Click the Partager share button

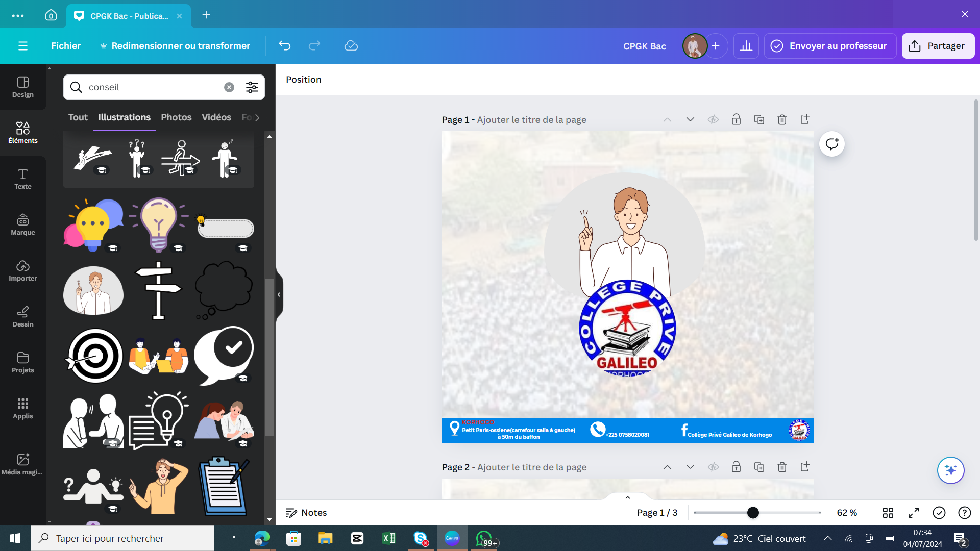pos(938,46)
